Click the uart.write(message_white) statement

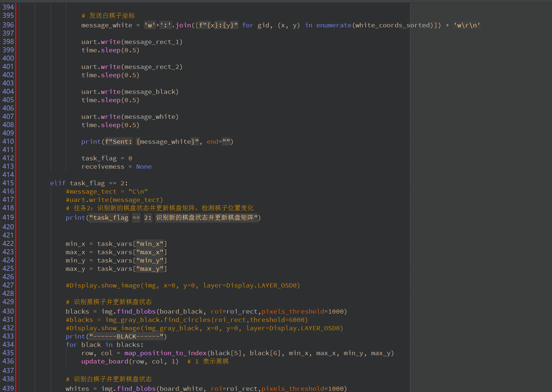pyautogui.click(x=130, y=117)
